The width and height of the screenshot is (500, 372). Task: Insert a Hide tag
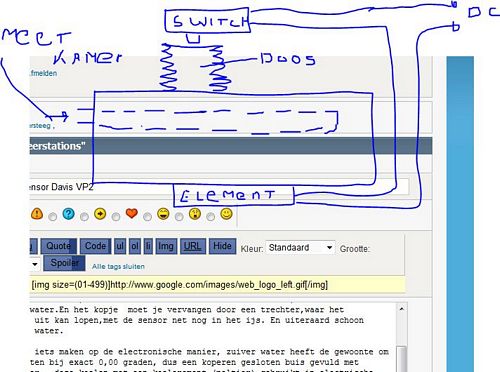pos(222,246)
